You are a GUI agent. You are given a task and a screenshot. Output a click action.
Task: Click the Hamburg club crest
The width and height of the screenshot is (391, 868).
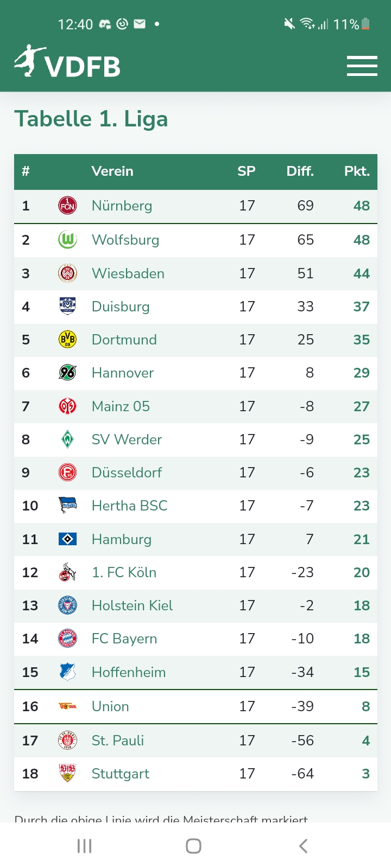click(x=67, y=539)
